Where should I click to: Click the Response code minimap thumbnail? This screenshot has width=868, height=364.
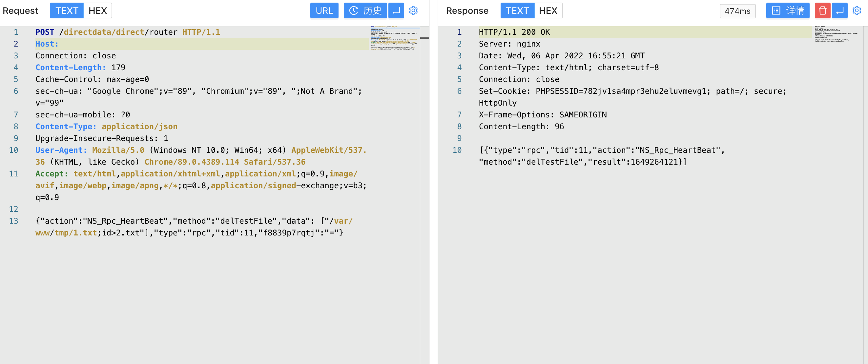click(836, 34)
